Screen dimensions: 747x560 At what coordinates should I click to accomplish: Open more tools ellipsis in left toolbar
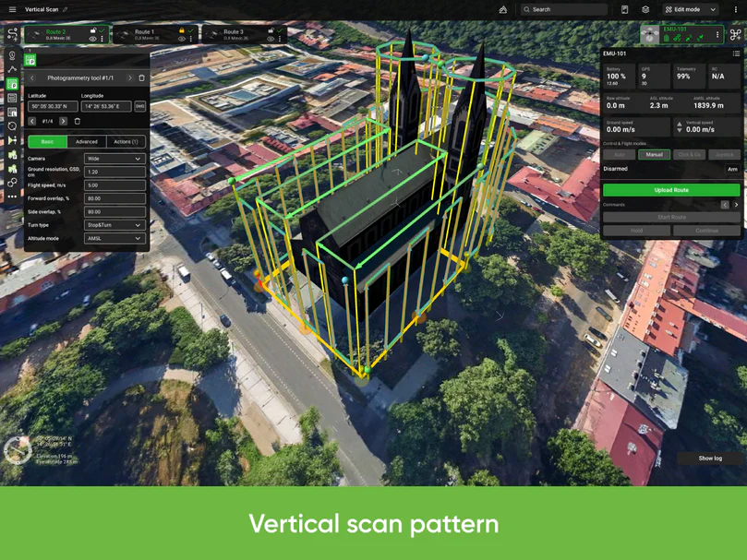click(12, 197)
